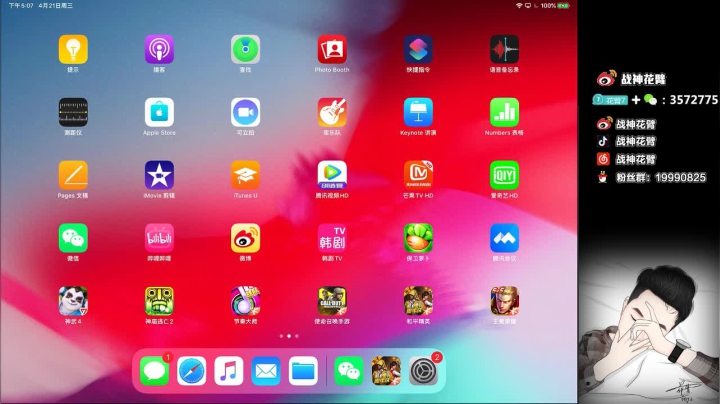Open the Tips app with lightbulb icon
Image resolution: width=720 pixels, height=404 pixels.
[73, 49]
